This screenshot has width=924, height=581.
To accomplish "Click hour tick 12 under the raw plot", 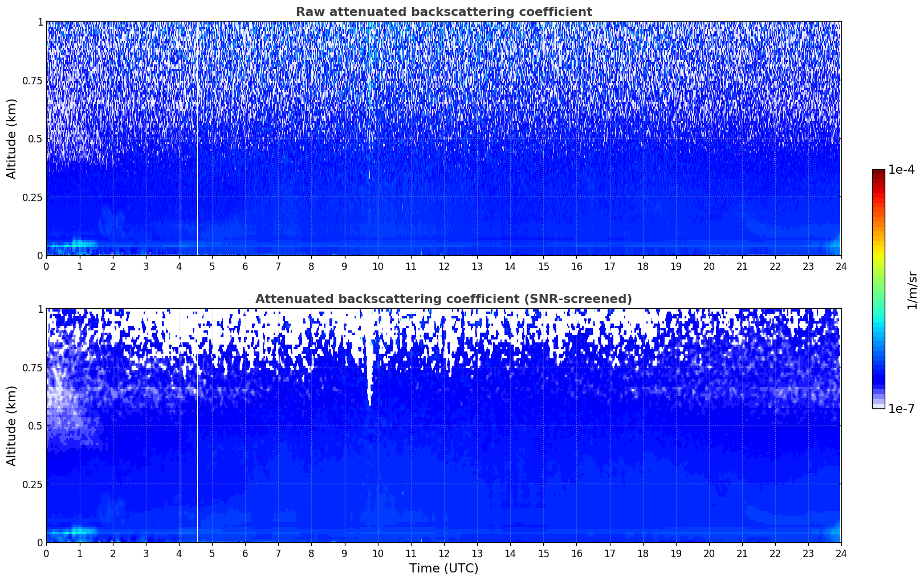I will click(443, 266).
